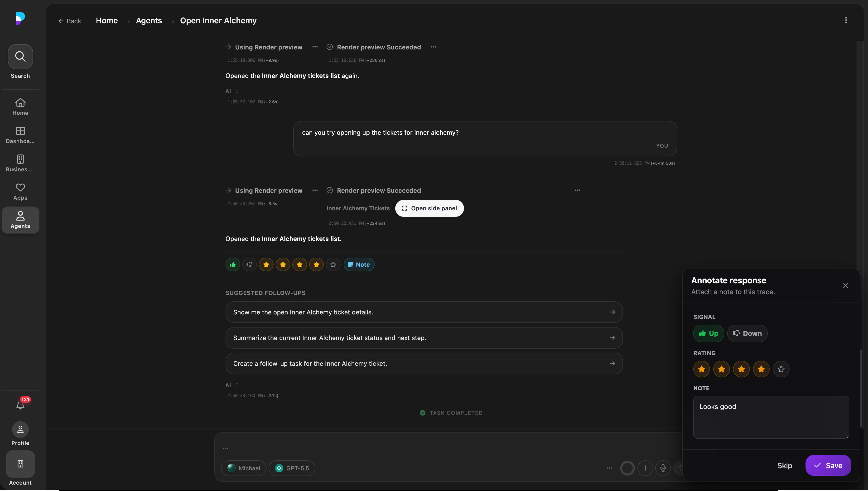Click second rating star in Annotate panel
Screen dimensions: 868x491
pos(721,369)
